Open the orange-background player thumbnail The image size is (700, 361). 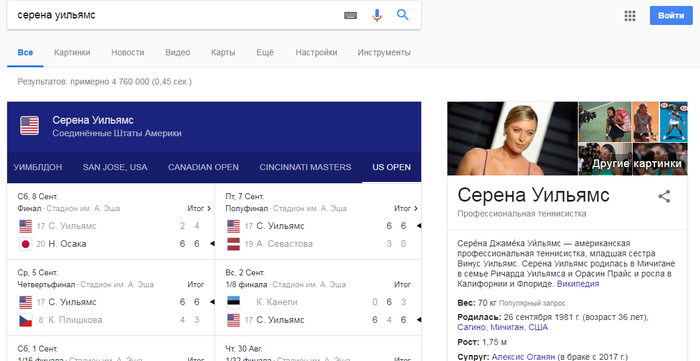pos(646,121)
